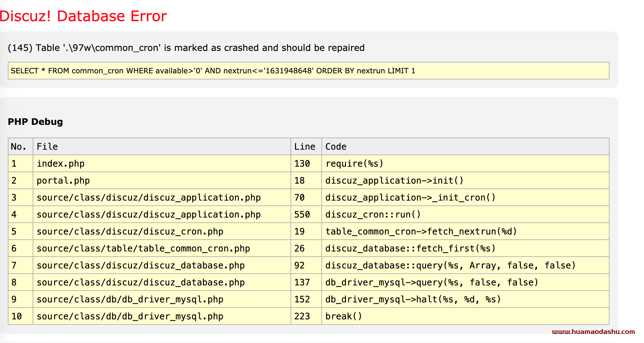Click line number 19 cell
Screen dimensions: 644x343
[306, 231]
